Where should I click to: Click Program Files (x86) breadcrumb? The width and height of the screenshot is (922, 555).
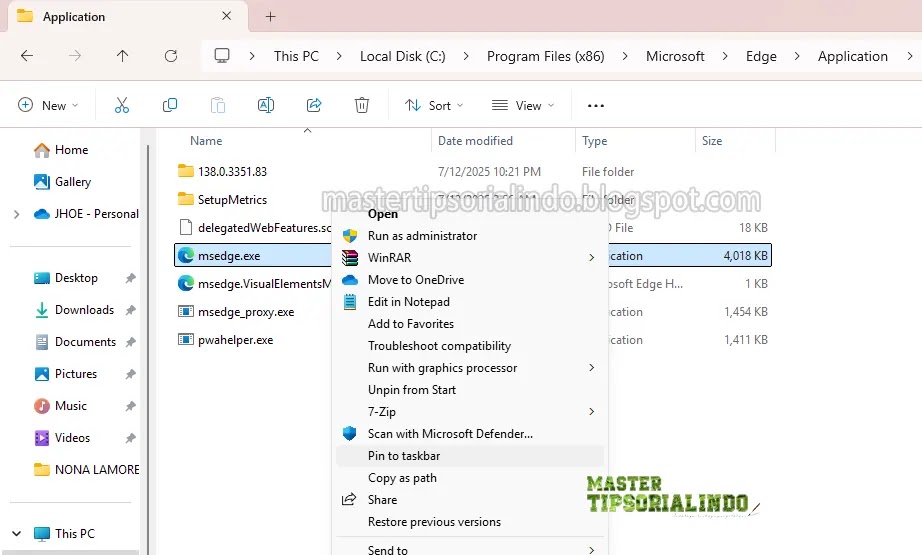point(546,56)
